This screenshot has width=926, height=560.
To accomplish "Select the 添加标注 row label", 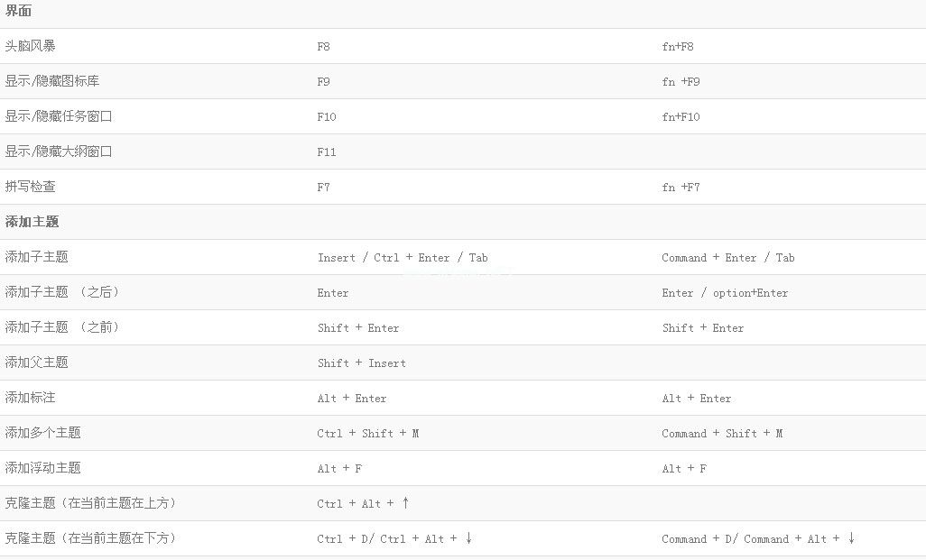I will [x=30, y=398].
